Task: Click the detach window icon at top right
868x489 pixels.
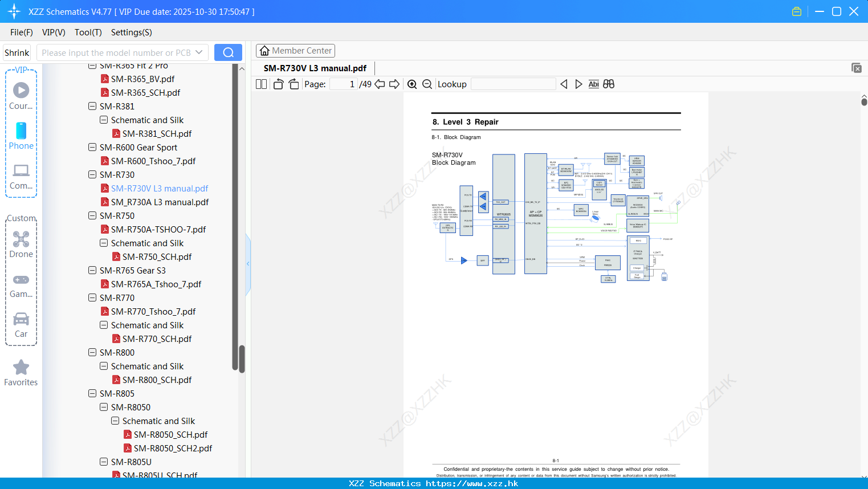Action: (x=857, y=68)
